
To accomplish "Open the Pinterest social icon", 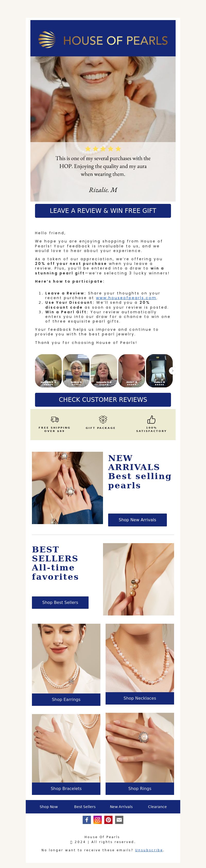I will point(108,820).
